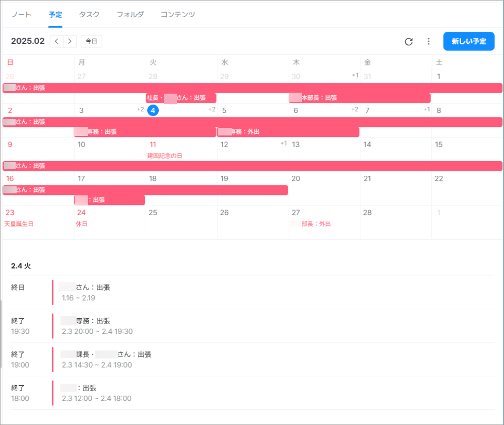Select February 20 in the calendar

click(296, 179)
